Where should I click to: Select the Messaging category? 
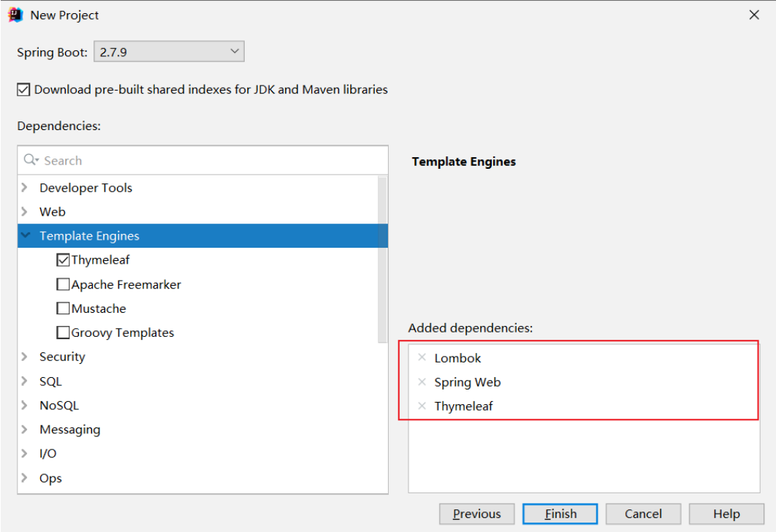tap(69, 430)
